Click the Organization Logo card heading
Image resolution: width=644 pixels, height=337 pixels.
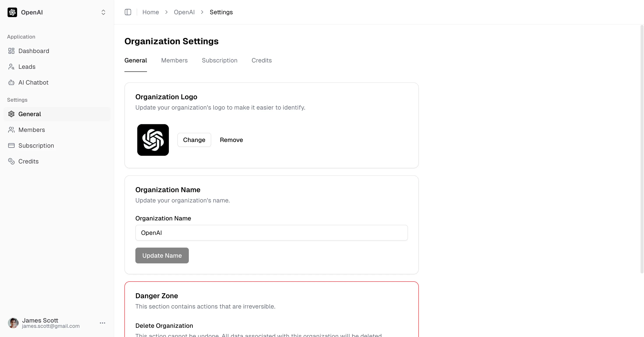click(x=166, y=97)
